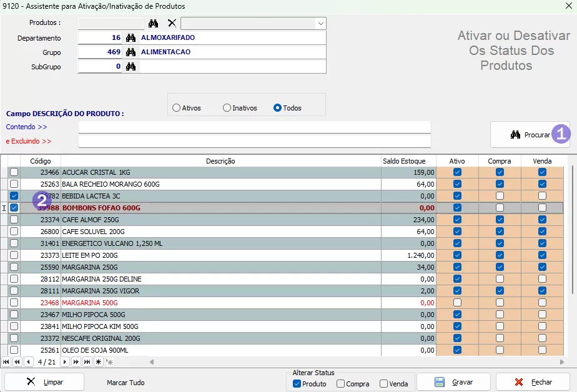Click the Limpar button

(44, 382)
